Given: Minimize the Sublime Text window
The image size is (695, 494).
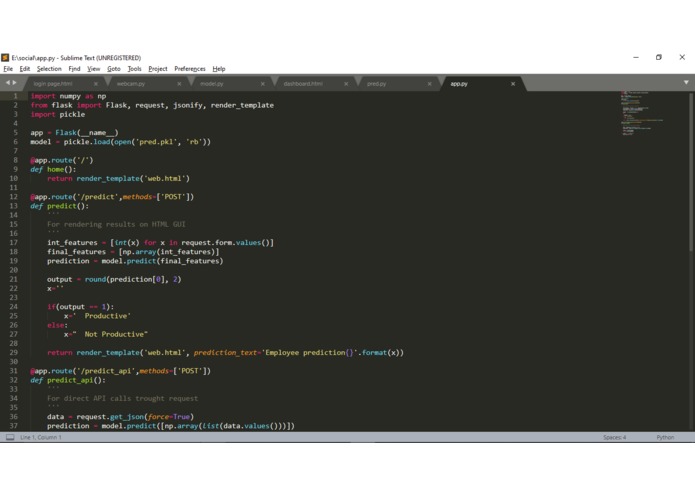Looking at the screenshot, I should (636, 57).
